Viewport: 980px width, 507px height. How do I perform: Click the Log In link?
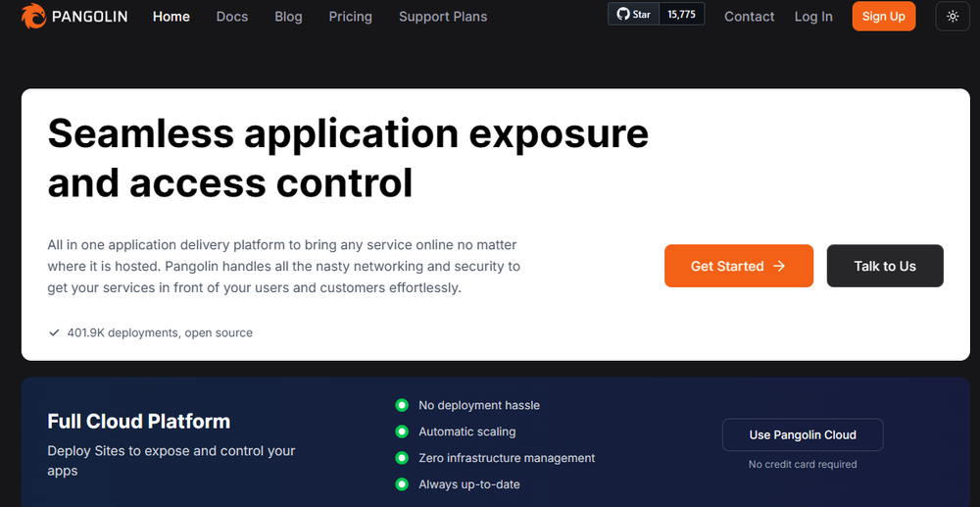(x=813, y=17)
